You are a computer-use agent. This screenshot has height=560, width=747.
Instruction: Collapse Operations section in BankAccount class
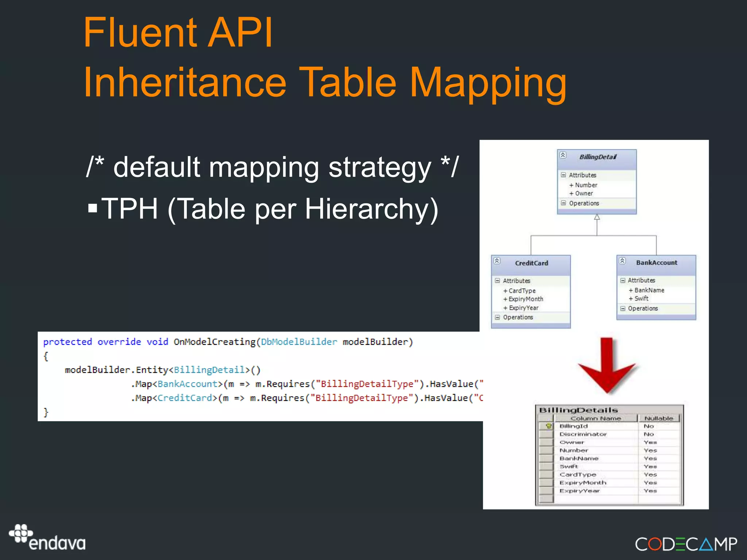623,308
